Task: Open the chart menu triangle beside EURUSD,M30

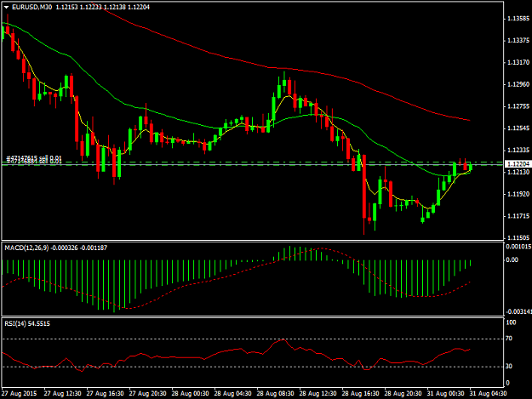Action: [6, 7]
